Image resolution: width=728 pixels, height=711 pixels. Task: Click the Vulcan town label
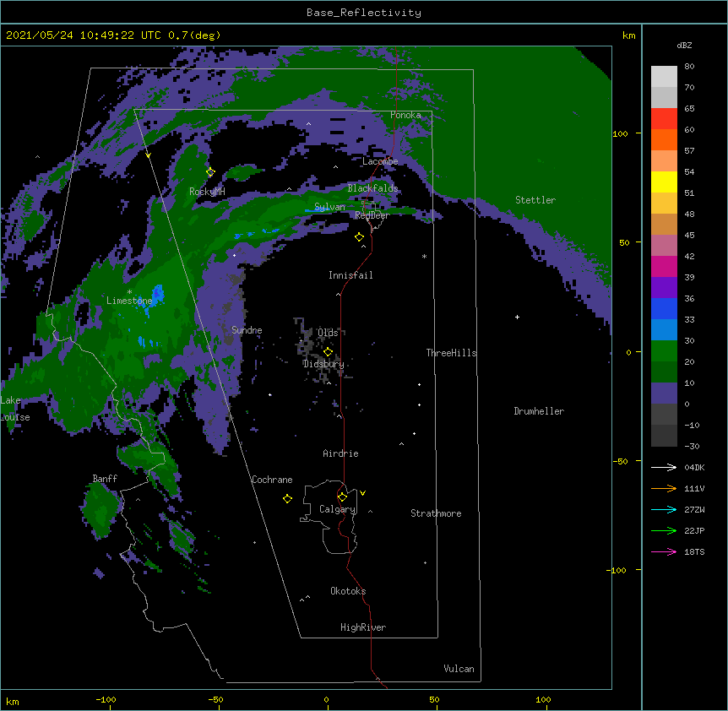pos(459,669)
